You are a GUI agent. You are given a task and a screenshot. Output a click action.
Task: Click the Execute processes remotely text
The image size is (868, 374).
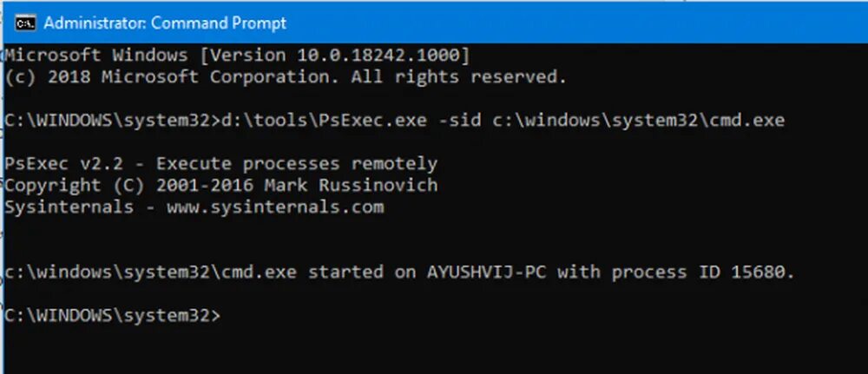(297, 164)
